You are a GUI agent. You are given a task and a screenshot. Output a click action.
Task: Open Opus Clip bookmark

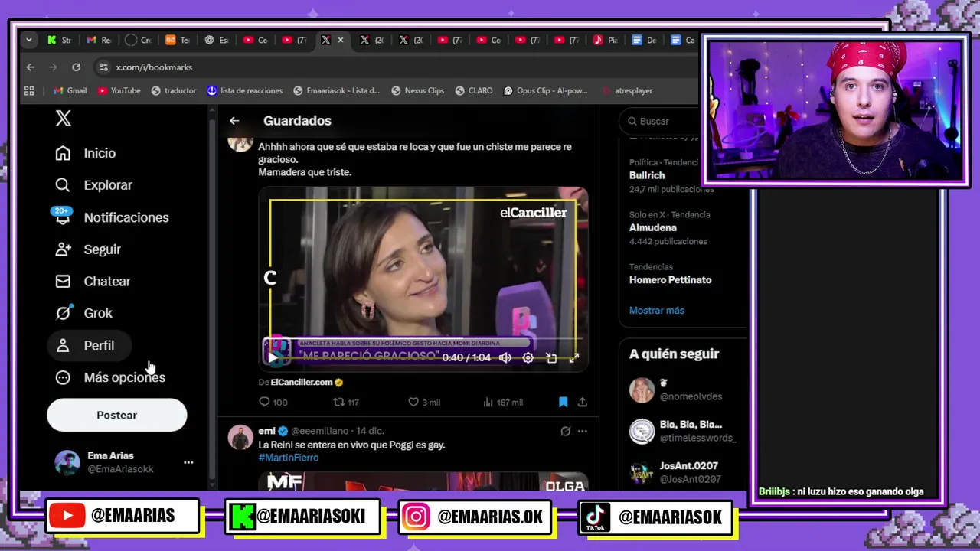(x=545, y=90)
